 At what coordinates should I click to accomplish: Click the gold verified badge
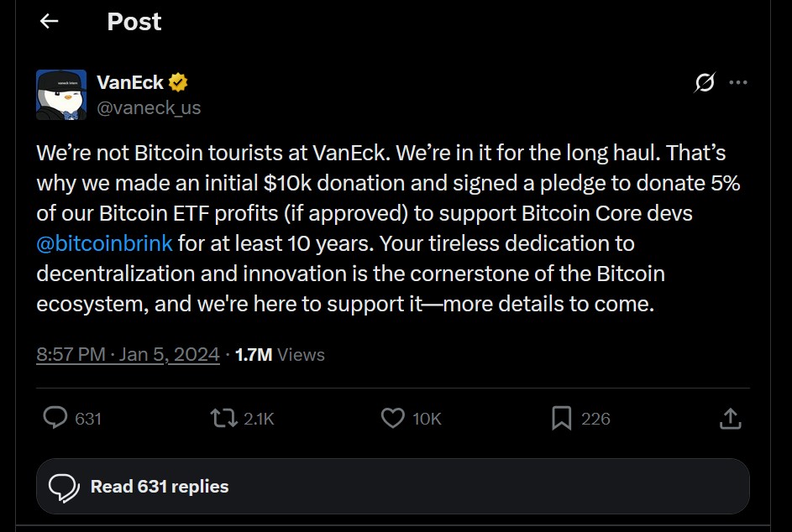[178, 82]
